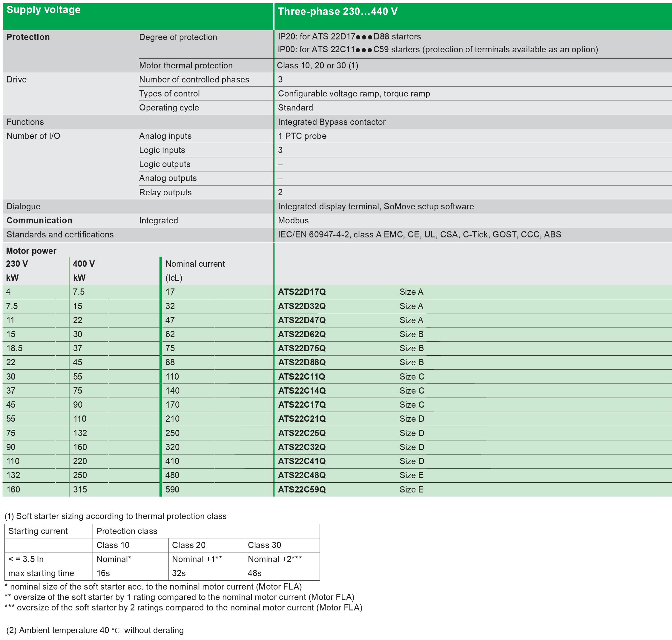
Task: Select reference ATS22C59Q
Action: click(302, 489)
